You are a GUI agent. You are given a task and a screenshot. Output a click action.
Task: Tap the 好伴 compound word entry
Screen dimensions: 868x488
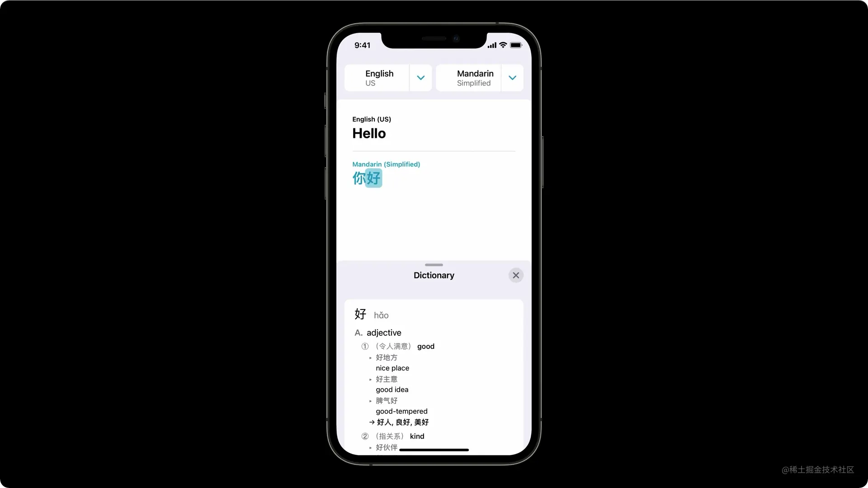[387, 447]
